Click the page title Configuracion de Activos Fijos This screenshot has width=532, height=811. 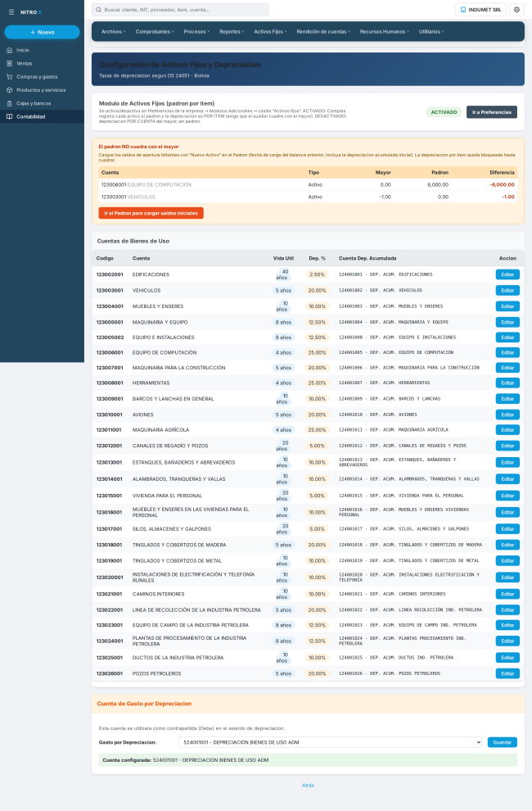[x=179, y=65]
